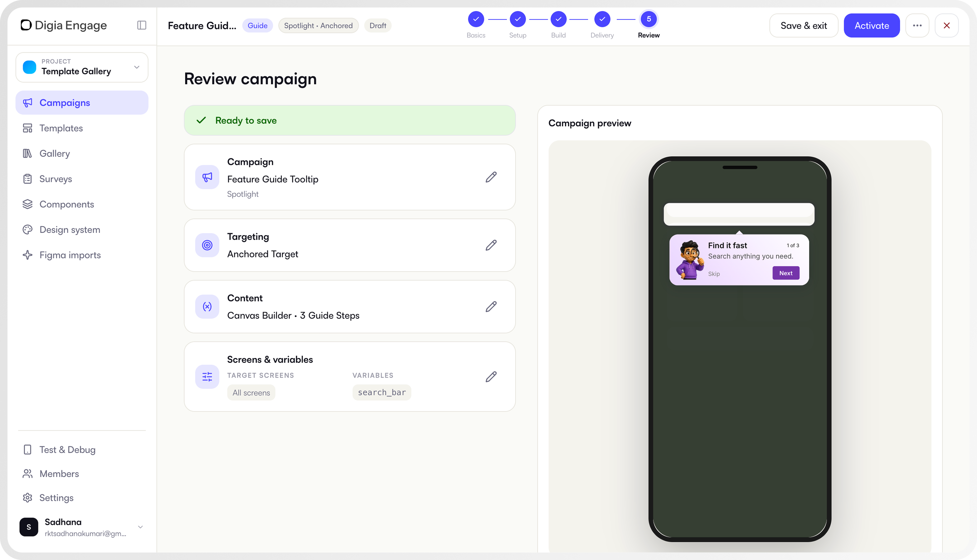The height and width of the screenshot is (560, 977).
Task: Jump to the Basics step
Action: coord(476,25)
